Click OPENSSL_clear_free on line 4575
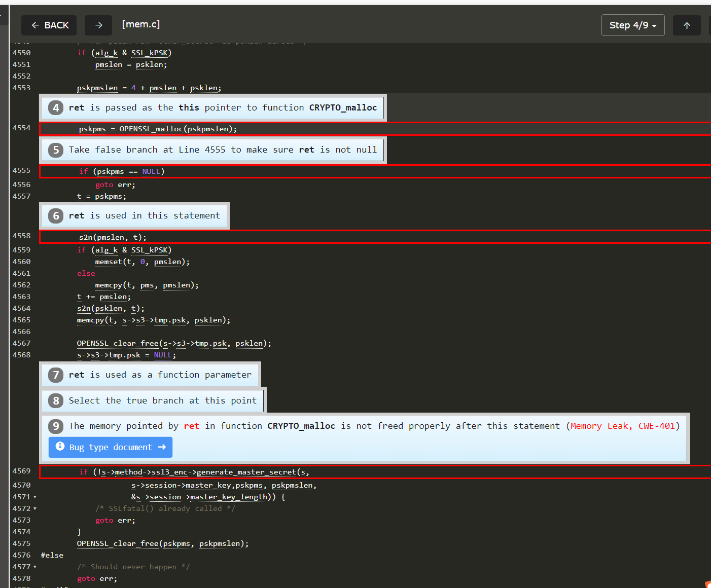 (x=118, y=544)
